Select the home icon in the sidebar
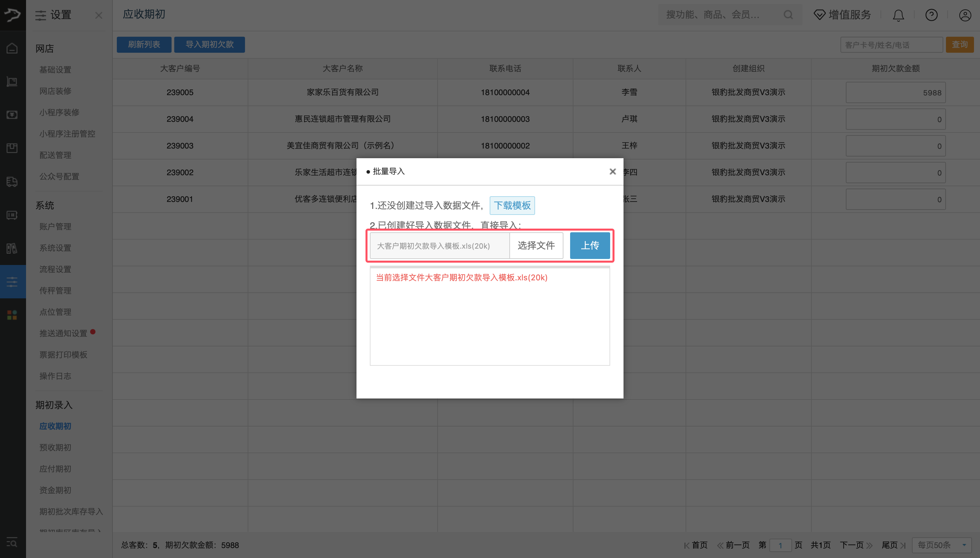The height and width of the screenshot is (558, 980). 12,48
